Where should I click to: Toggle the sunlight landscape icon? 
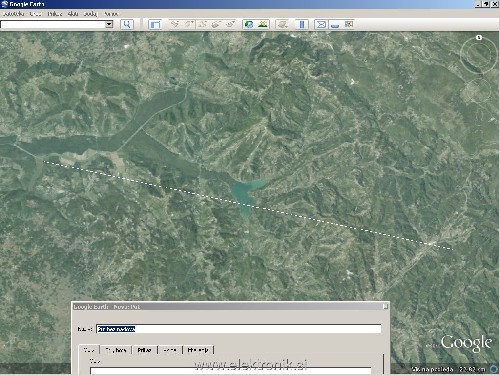[263, 24]
